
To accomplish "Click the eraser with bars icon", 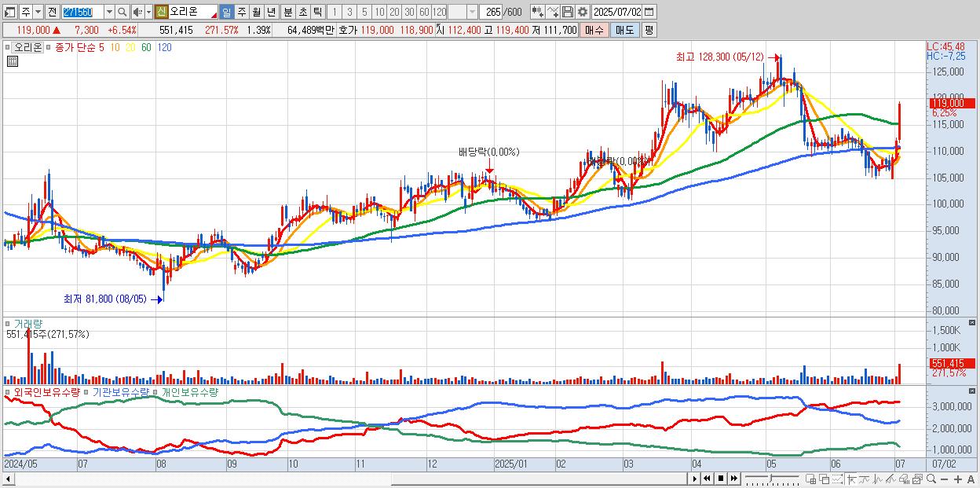I will (905, 479).
